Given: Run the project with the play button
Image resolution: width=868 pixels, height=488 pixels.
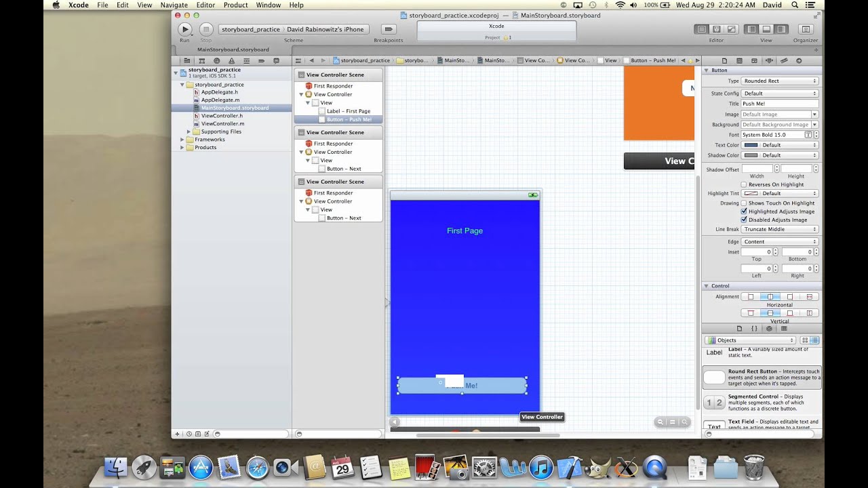Looking at the screenshot, I should tap(184, 29).
